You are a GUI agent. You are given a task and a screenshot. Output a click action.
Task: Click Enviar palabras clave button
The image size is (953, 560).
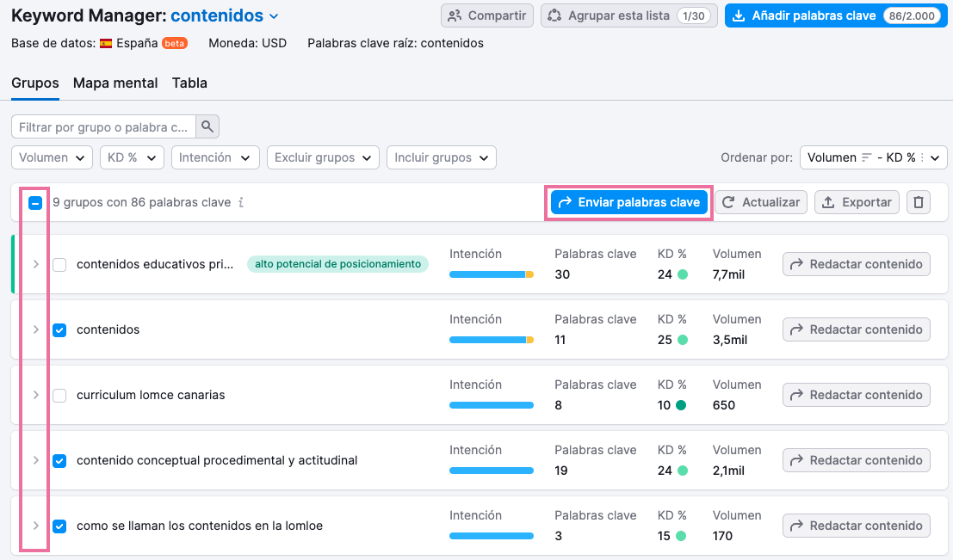pyautogui.click(x=629, y=202)
